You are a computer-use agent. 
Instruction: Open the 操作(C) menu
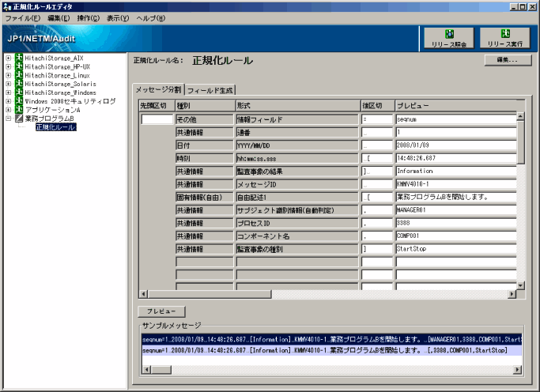89,17
